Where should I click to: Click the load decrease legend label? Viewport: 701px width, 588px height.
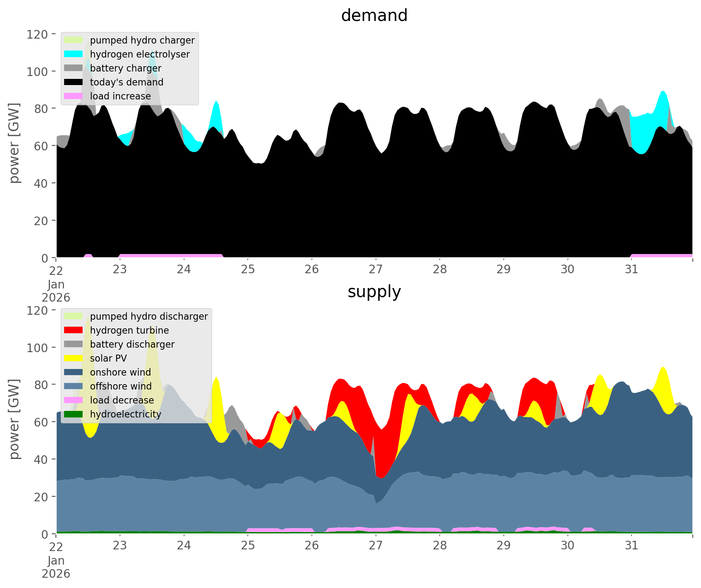(122, 400)
